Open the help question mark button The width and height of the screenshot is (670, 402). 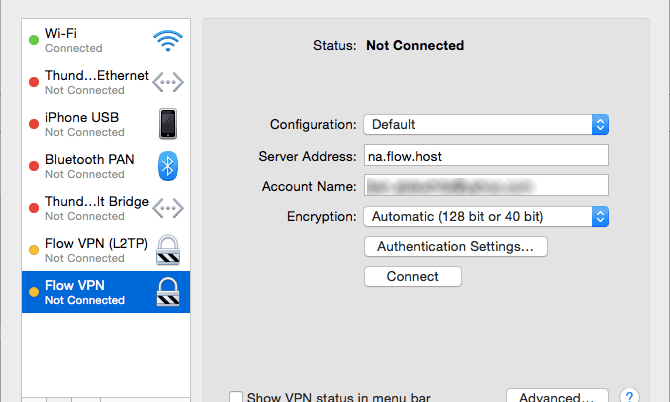629,397
